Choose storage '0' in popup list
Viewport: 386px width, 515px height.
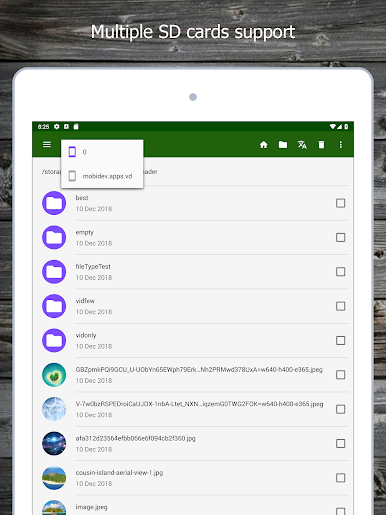pyautogui.click(x=102, y=152)
